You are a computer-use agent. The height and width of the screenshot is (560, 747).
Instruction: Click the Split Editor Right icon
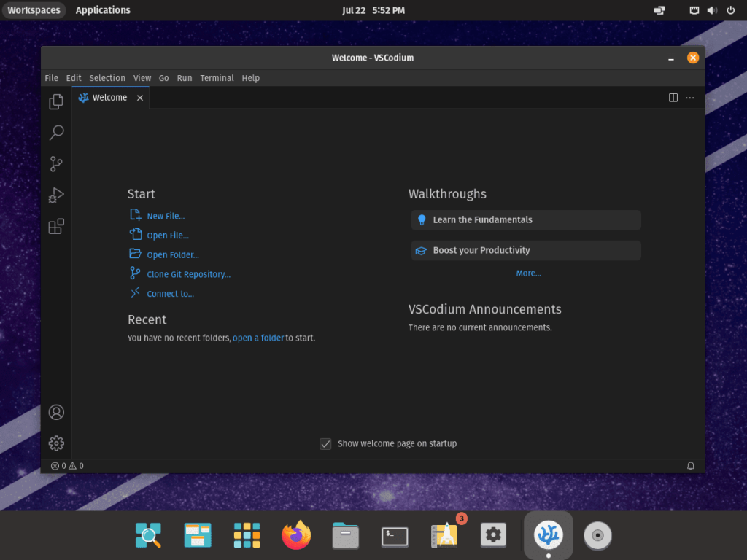point(673,98)
